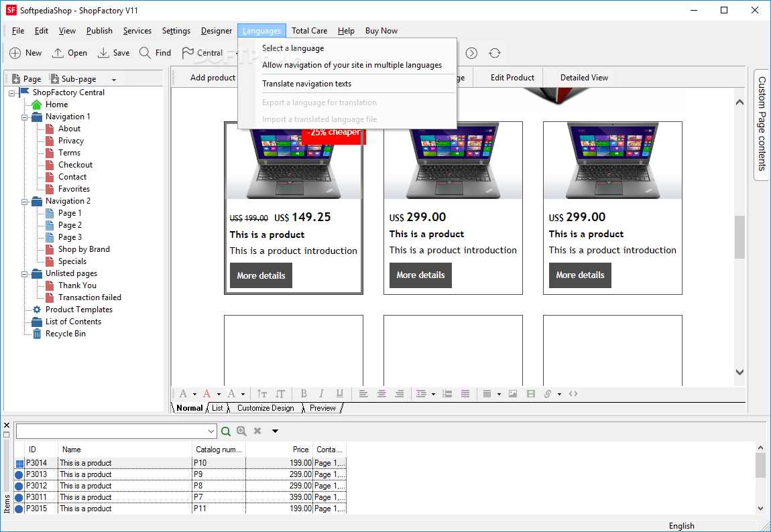The width and height of the screenshot is (771, 532).
Task: Toggle italic formatting
Action: [x=321, y=394]
